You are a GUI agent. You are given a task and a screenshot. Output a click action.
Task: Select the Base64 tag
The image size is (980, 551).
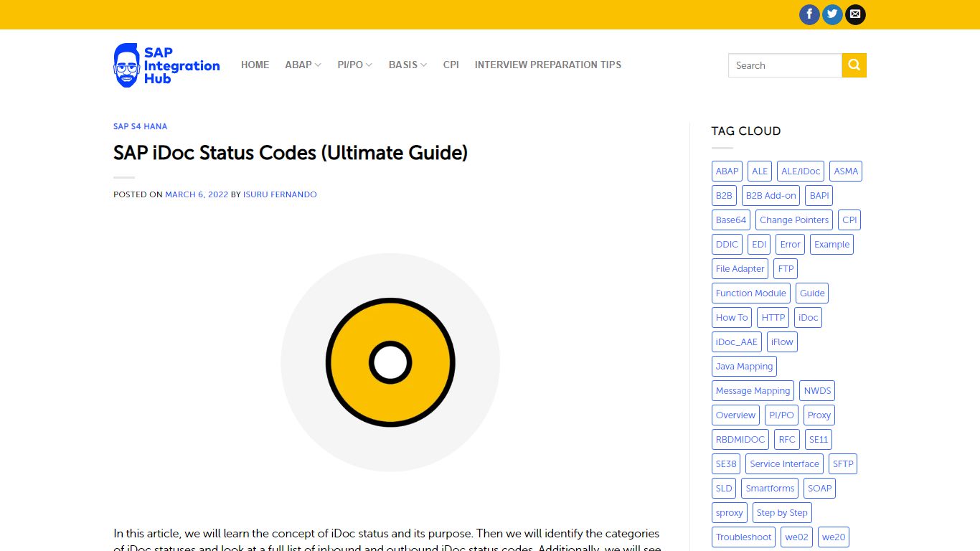click(731, 220)
